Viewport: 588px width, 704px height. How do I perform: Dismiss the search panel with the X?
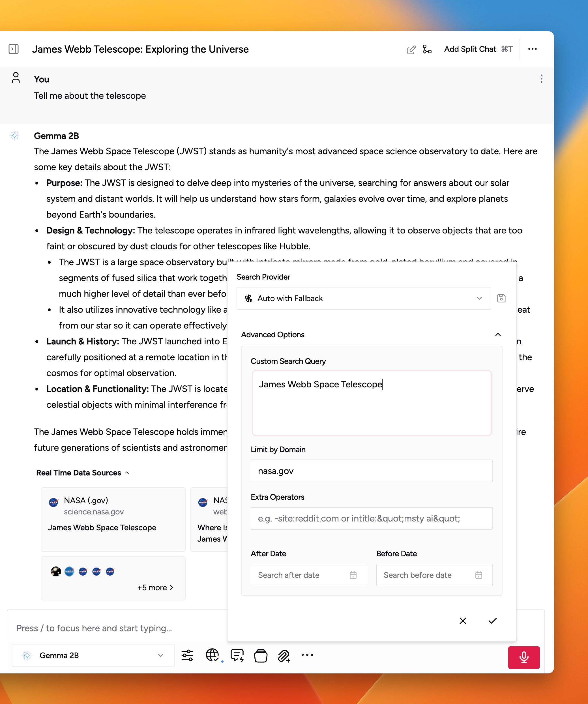coord(463,621)
